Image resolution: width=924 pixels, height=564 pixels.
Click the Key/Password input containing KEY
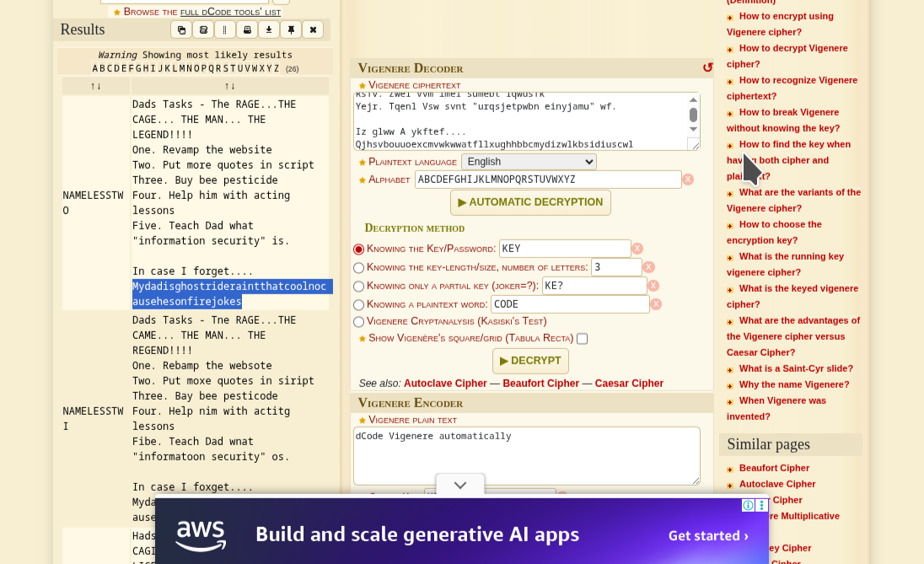click(x=565, y=249)
